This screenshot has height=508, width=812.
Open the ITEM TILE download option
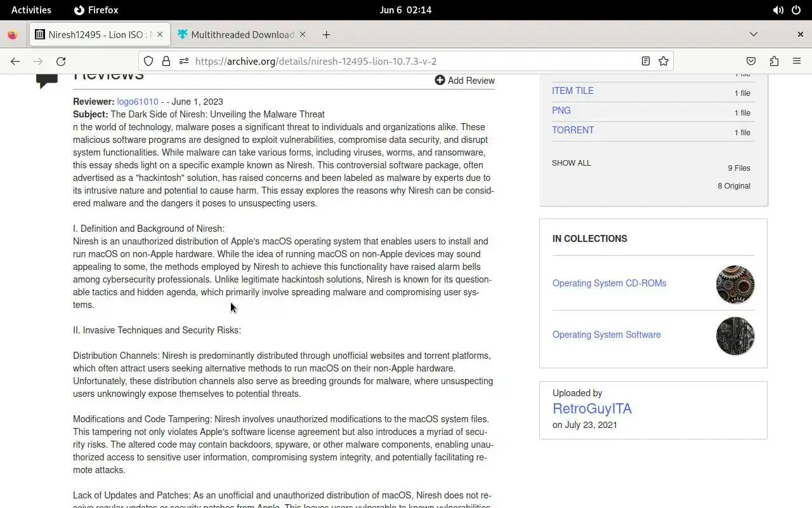(573, 91)
